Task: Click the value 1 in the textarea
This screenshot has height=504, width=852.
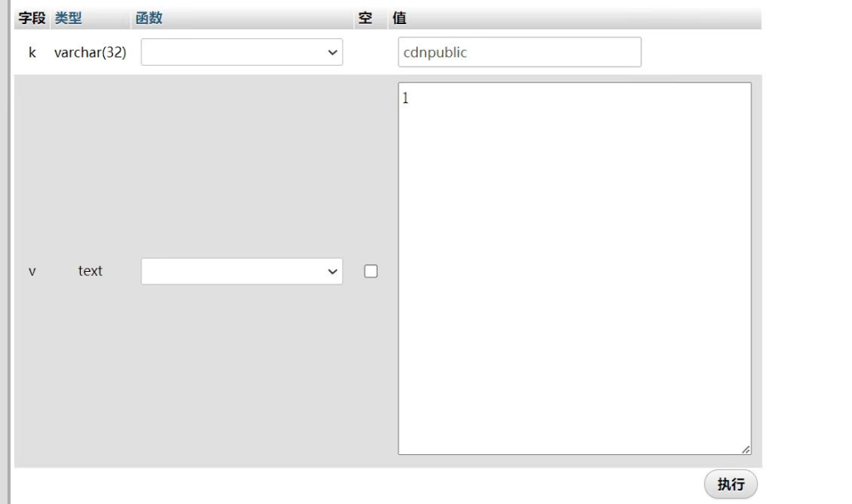Action: click(x=406, y=99)
